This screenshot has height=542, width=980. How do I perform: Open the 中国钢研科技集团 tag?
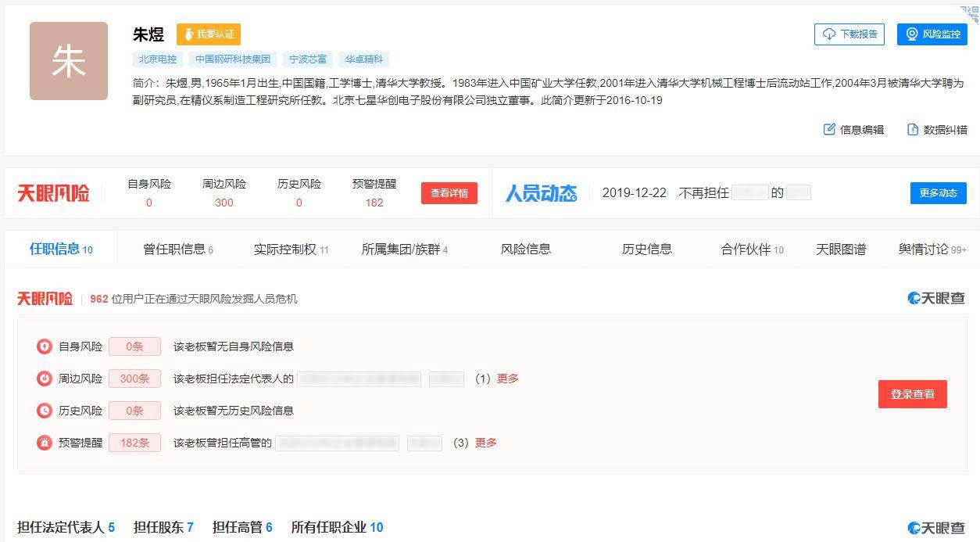coord(233,59)
